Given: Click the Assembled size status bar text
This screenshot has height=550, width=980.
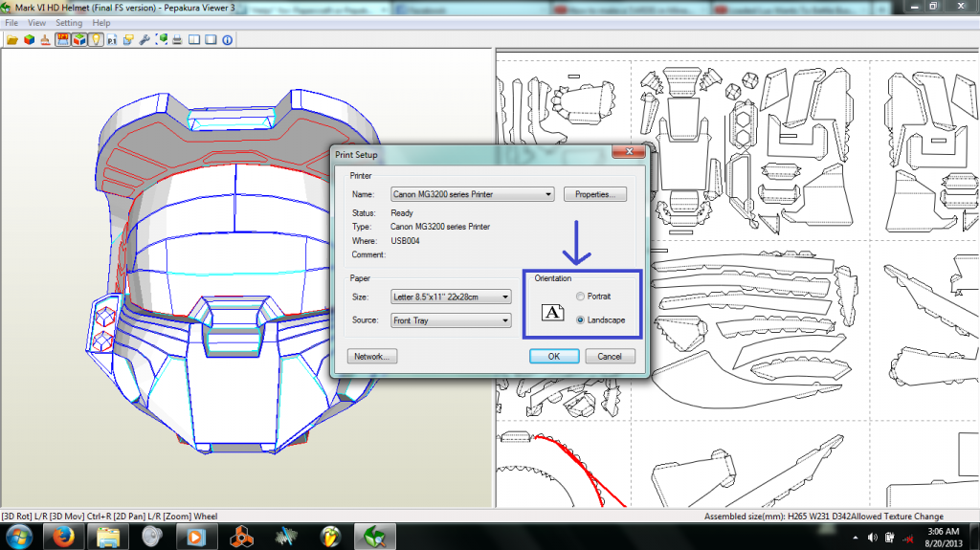Looking at the screenshot, I should [824, 517].
